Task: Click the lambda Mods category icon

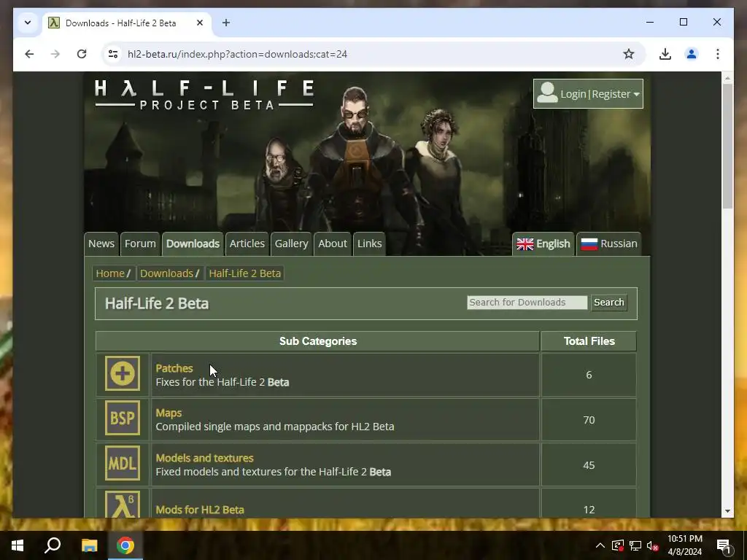Action: click(123, 505)
